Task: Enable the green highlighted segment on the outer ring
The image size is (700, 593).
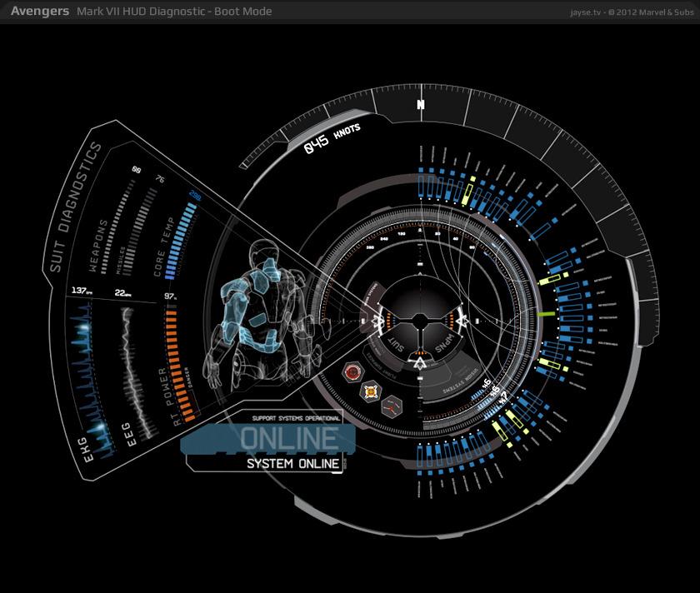Action: [547, 313]
